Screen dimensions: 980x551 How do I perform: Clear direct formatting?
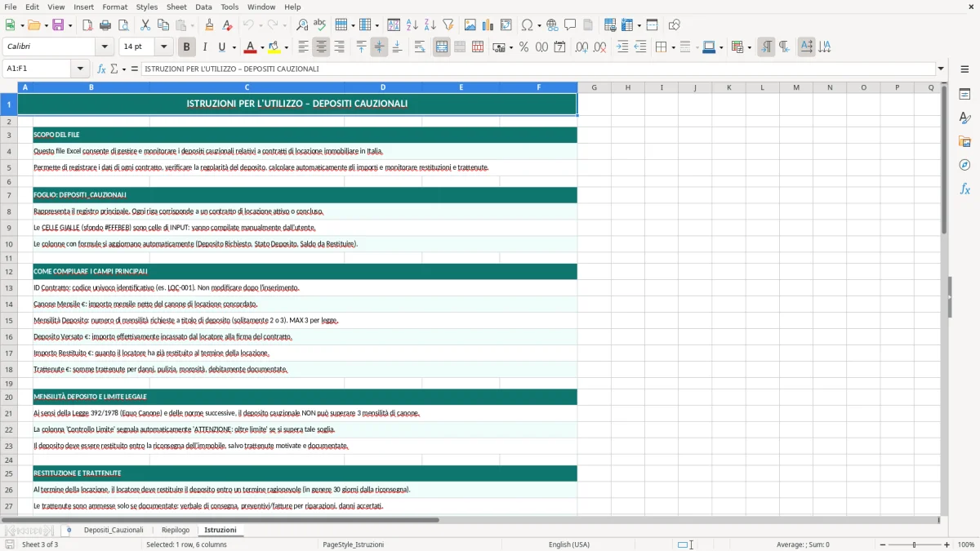228,25
